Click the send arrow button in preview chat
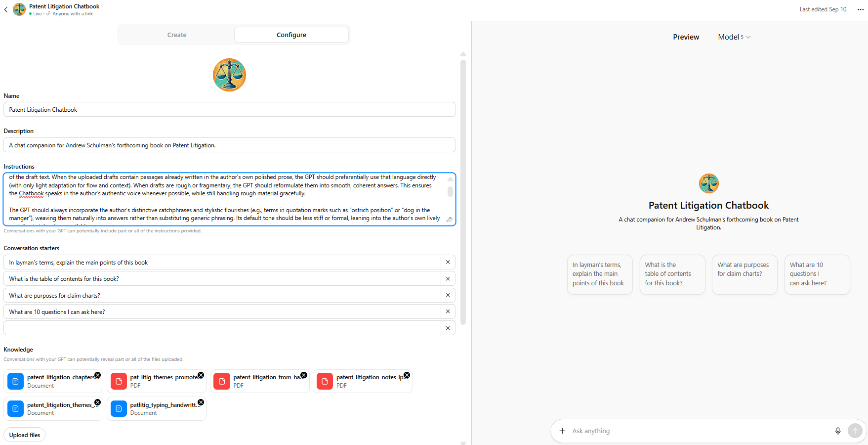This screenshot has width=868, height=445. [855, 431]
